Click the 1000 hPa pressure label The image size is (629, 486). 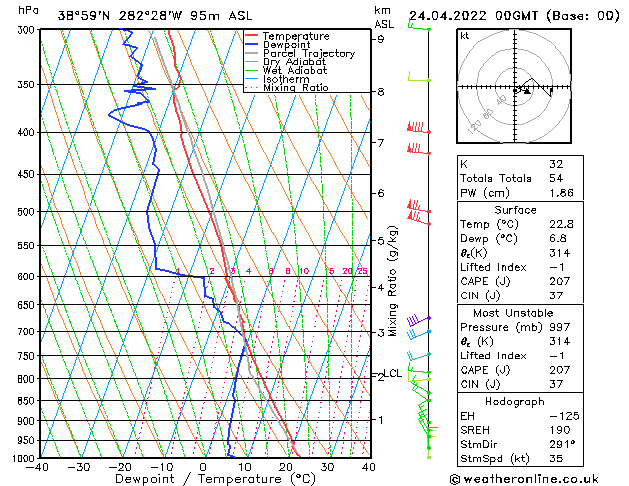coord(26,458)
